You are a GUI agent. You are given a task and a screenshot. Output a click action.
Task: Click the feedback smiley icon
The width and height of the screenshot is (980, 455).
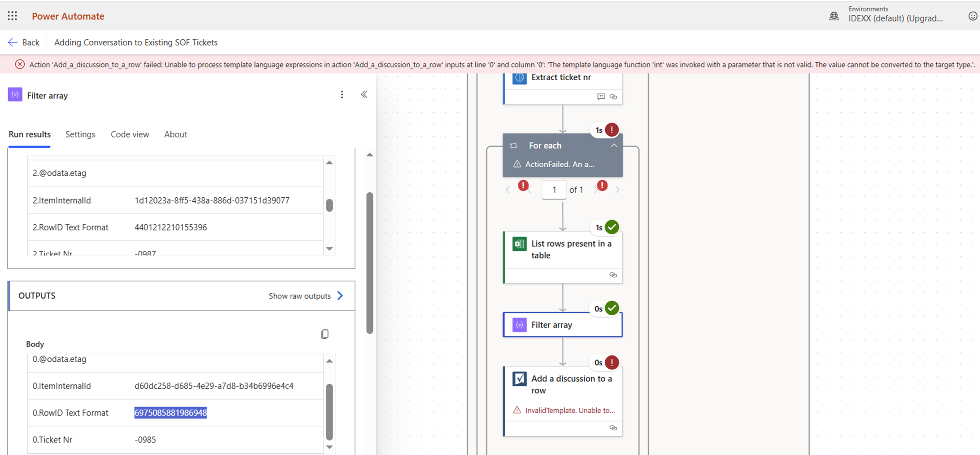pyautogui.click(x=972, y=16)
